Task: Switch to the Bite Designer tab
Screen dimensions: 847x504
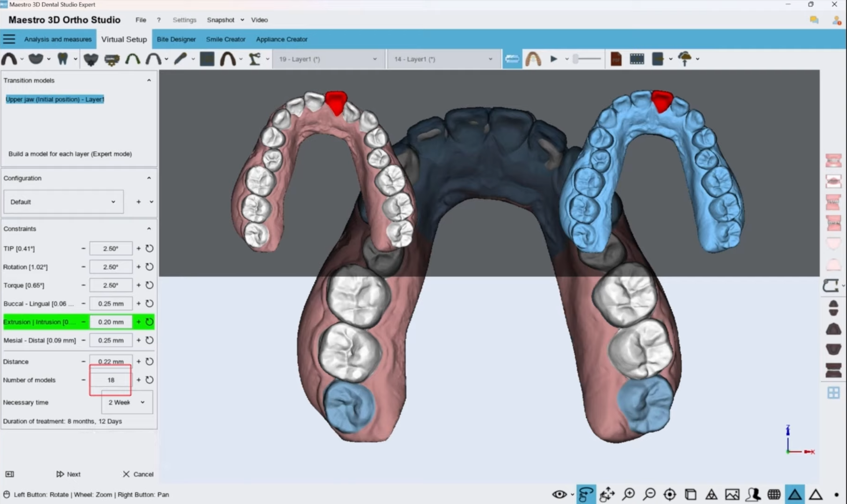Action: [x=176, y=39]
